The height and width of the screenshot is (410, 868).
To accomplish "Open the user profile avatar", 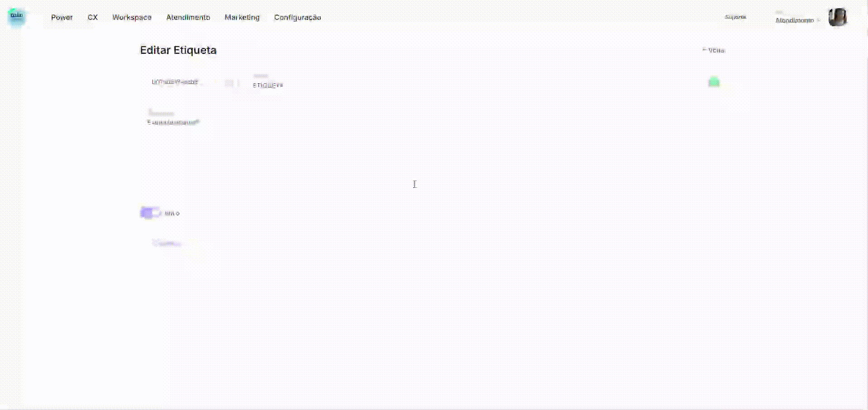I will (837, 18).
